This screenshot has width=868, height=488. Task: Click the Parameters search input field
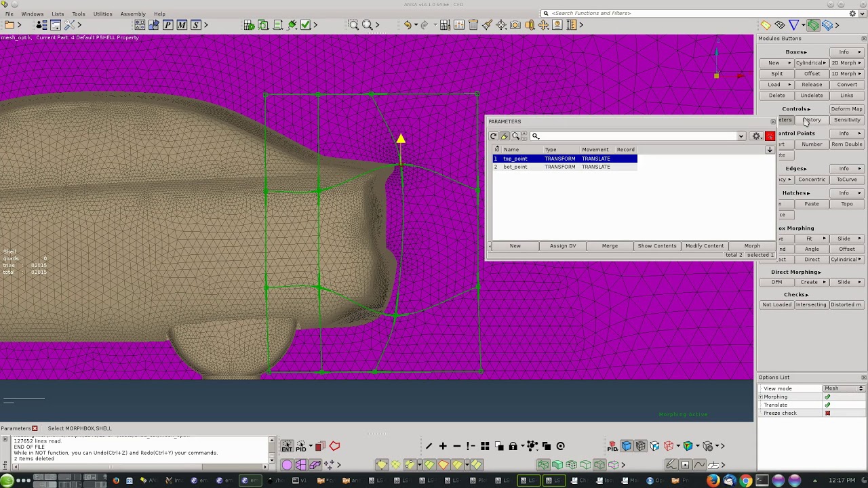coord(637,136)
